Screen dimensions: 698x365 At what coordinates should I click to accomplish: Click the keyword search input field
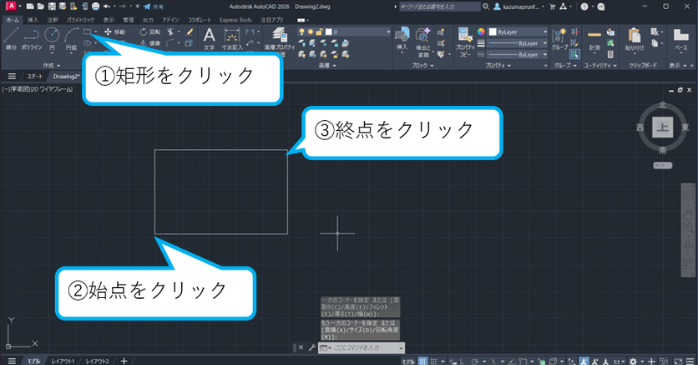[x=440, y=6]
